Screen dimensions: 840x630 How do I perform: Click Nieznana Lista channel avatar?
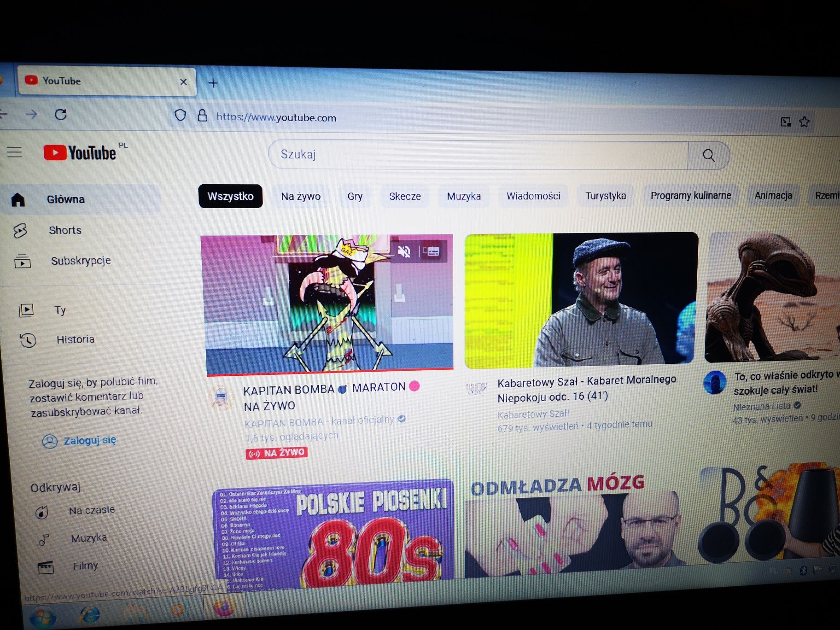tap(715, 382)
